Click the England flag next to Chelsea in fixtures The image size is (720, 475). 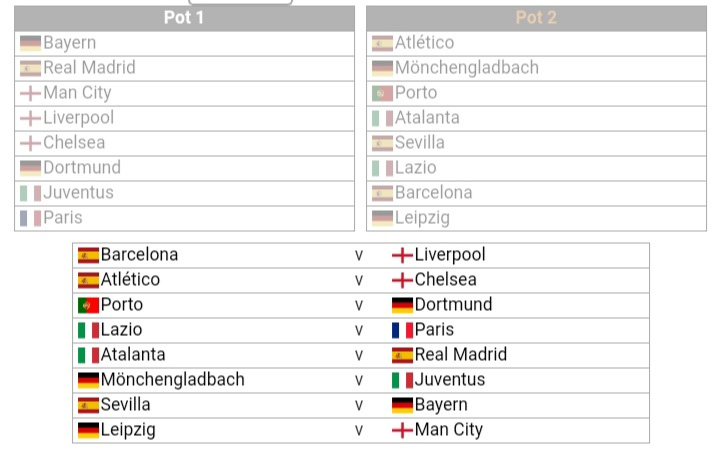pyautogui.click(x=402, y=280)
